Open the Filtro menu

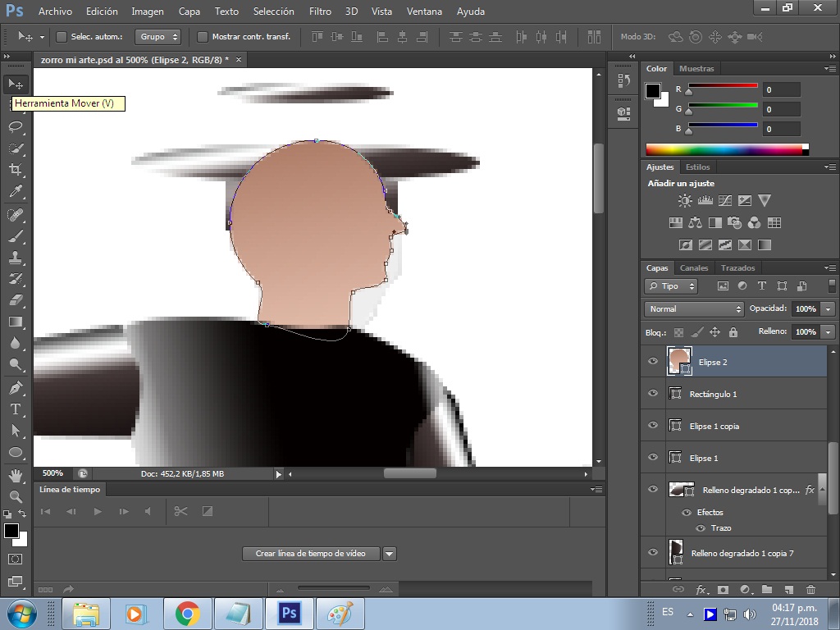320,11
